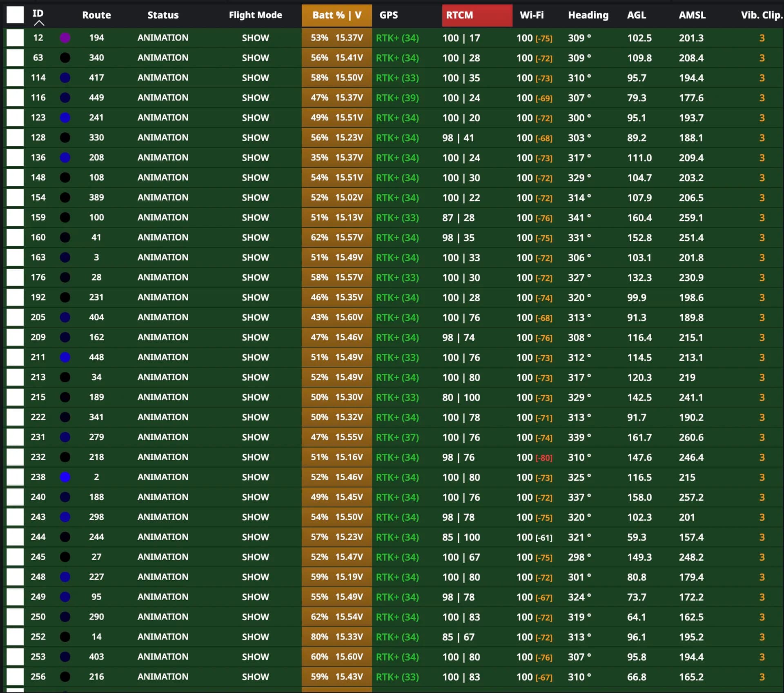Tick checkbox of drone ID 244
The height and width of the screenshot is (693, 784).
click(15, 537)
